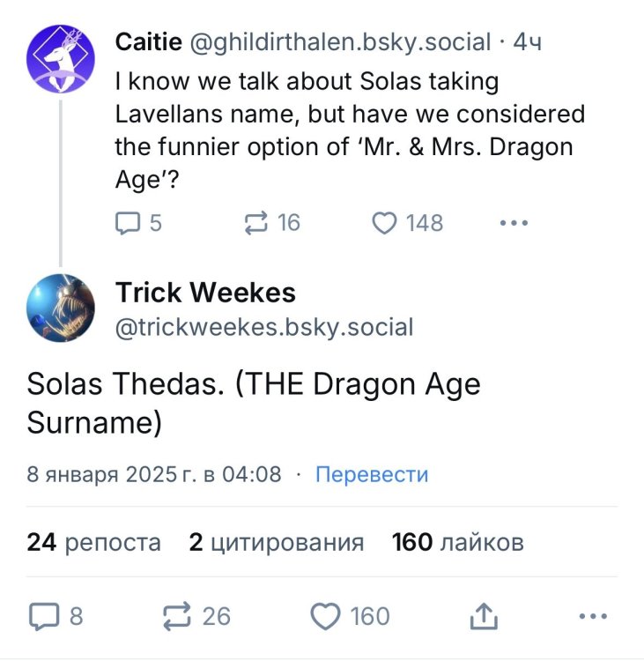Open the Trick Weekes display name
644x661 pixels.
pos(205,292)
